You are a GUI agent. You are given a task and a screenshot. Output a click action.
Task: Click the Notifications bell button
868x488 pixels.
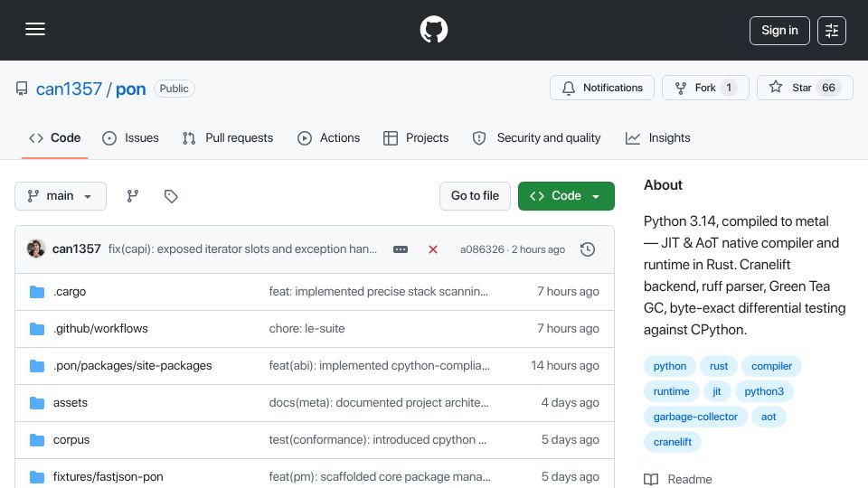(x=602, y=88)
